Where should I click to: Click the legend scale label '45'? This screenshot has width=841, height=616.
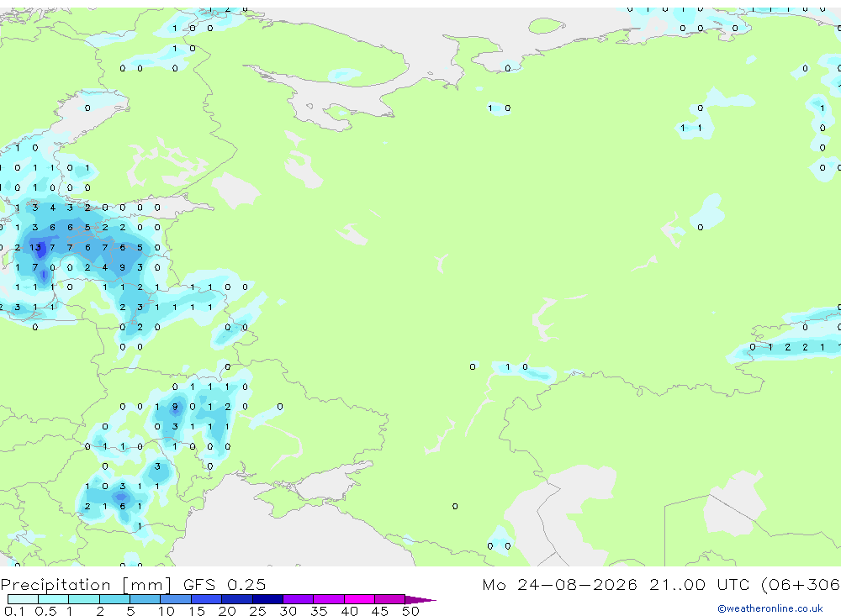click(x=380, y=611)
